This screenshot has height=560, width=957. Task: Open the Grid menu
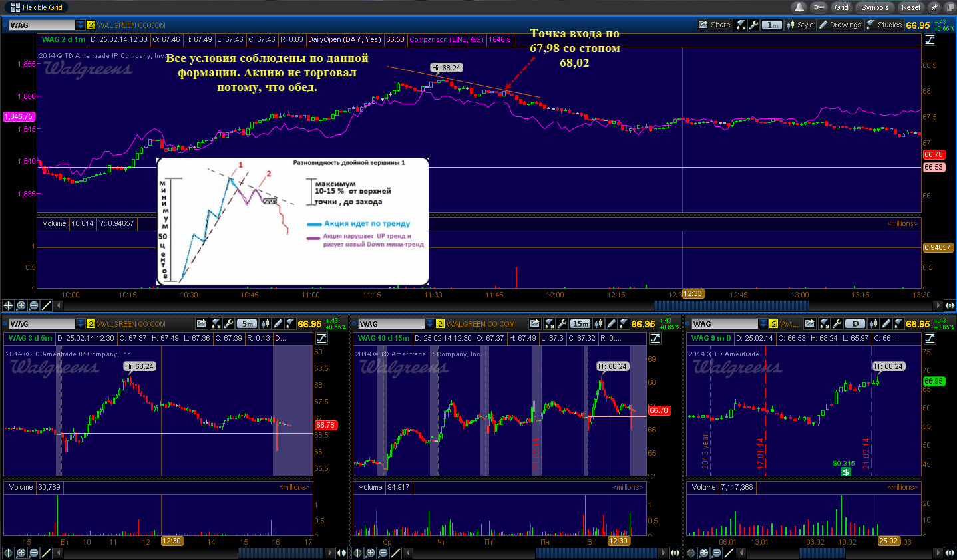pyautogui.click(x=841, y=7)
